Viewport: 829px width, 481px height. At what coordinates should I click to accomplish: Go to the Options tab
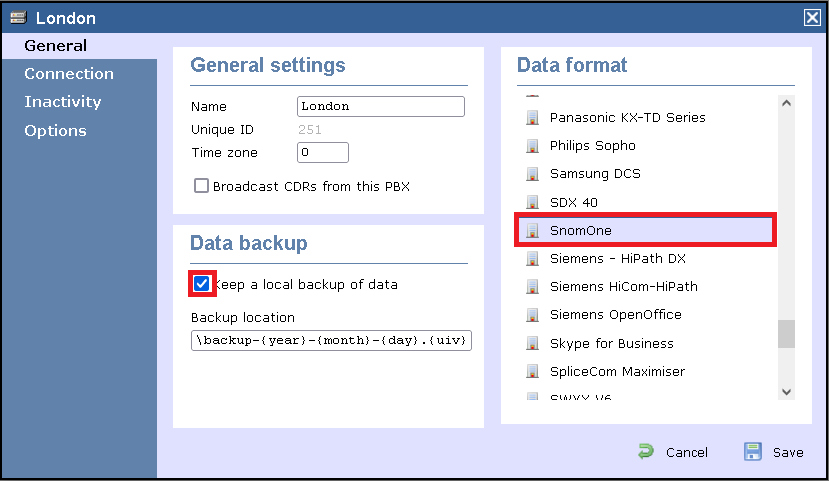(x=55, y=131)
